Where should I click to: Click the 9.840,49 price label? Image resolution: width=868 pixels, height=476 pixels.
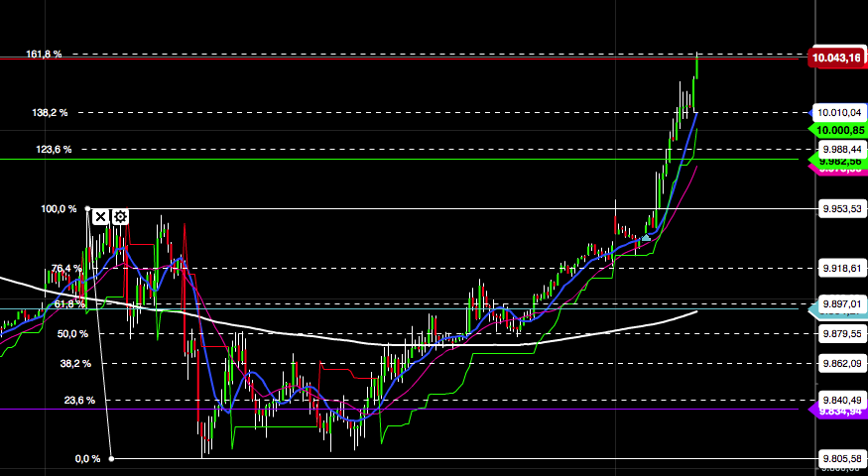click(x=841, y=400)
